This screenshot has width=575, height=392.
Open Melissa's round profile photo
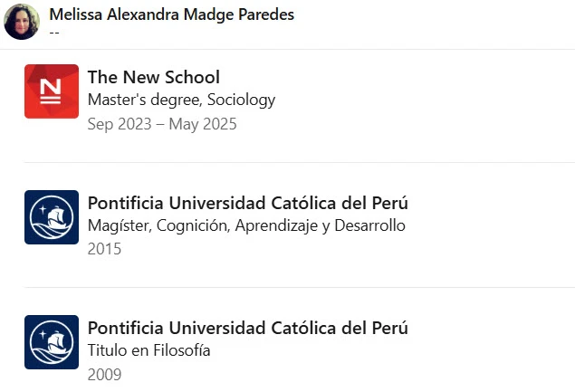click(22, 22)
